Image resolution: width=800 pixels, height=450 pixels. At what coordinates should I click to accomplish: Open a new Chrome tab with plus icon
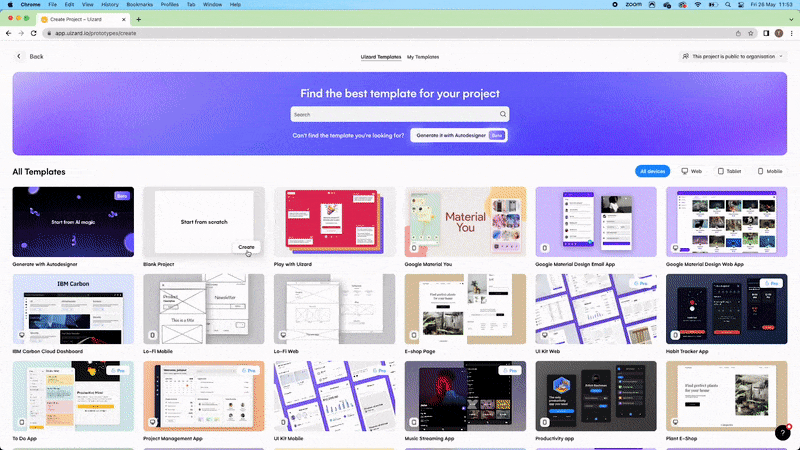(x=138, y=19)
